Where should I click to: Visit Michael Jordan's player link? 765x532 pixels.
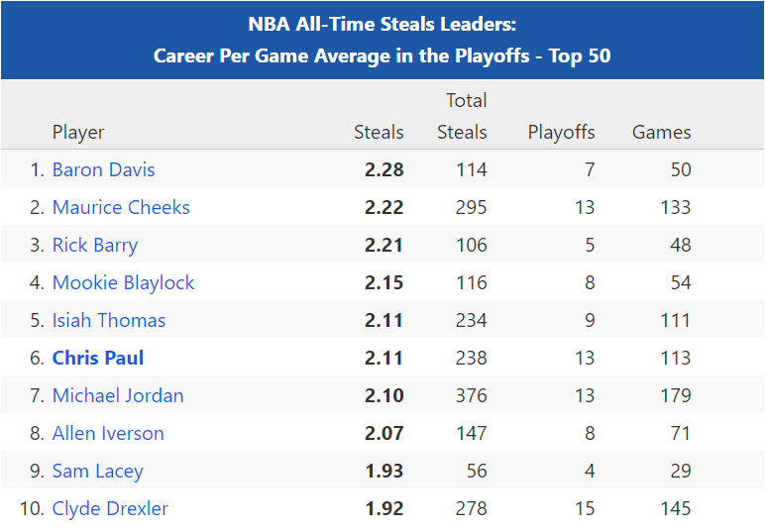[x=118, y=395]
